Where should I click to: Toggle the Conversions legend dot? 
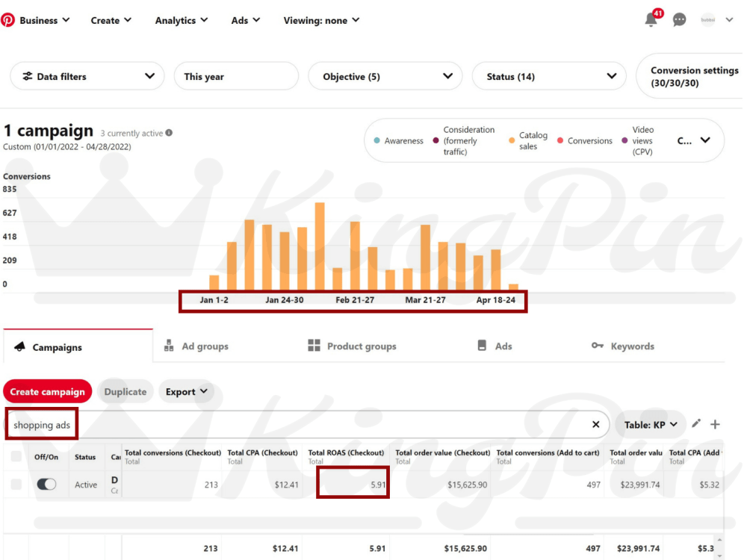[x=560, y=140]
